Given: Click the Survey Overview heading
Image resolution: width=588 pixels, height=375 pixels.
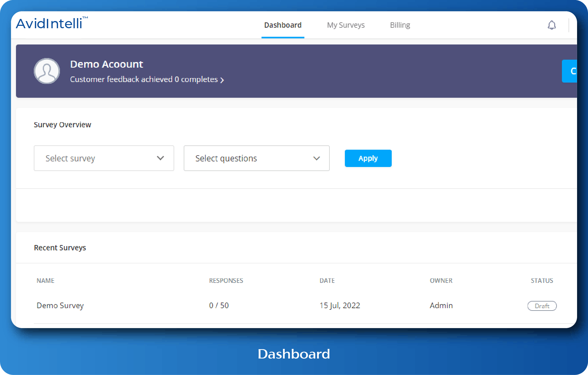Looking at the screenshot, I should (x=62, y=125).
